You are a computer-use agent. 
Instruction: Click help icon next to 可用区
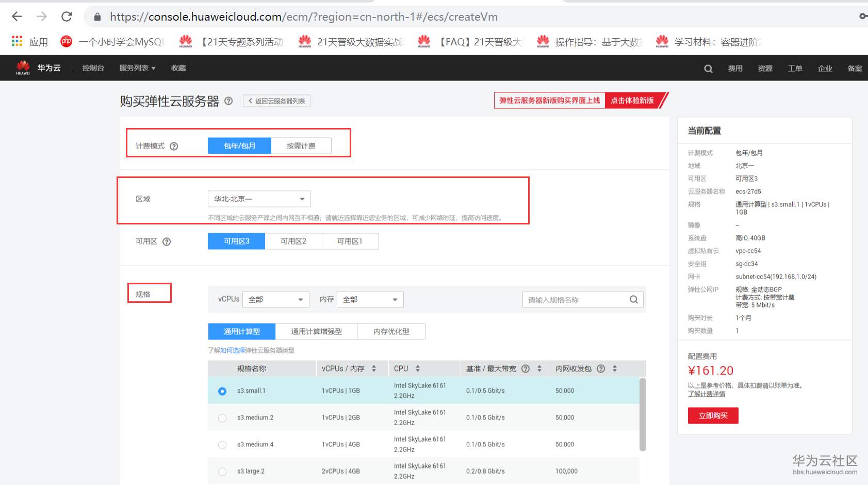(167, 241)
